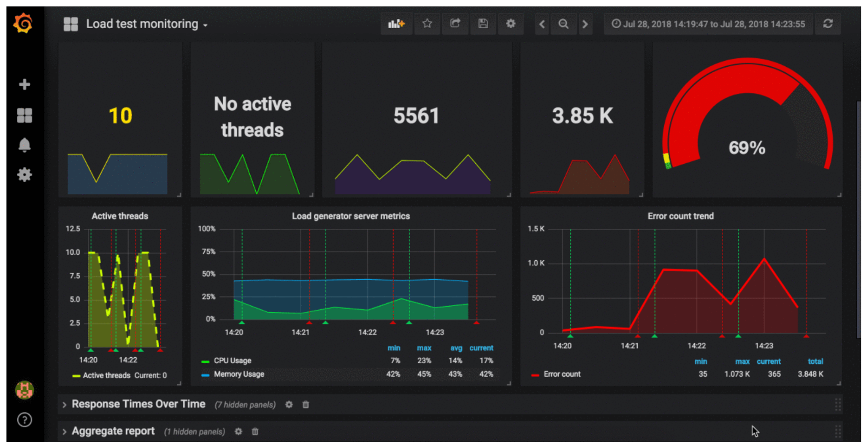868x448 pixels.
Task: Open the Create plus menu in sidebar
Action: [x=25, y=84]
